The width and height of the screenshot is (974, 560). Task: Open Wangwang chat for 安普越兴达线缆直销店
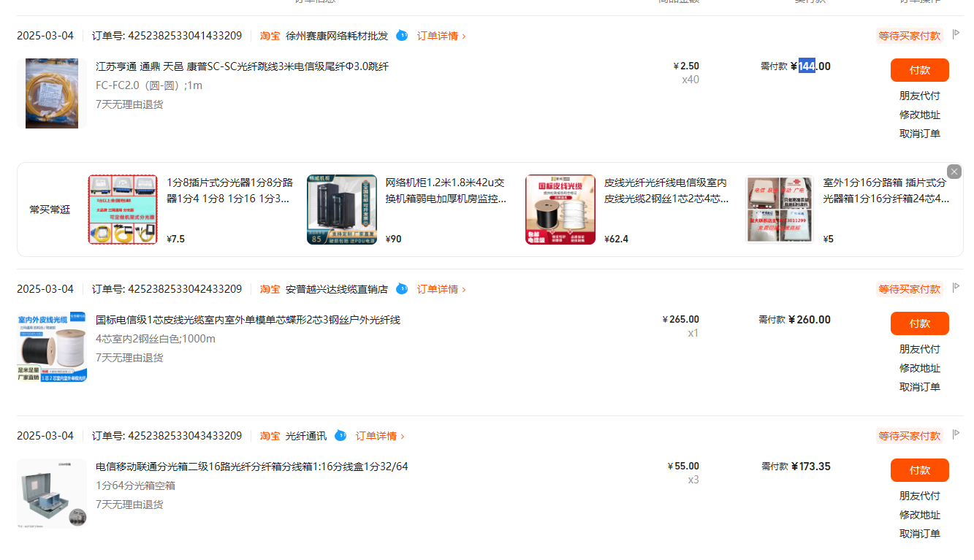point(402,288)
